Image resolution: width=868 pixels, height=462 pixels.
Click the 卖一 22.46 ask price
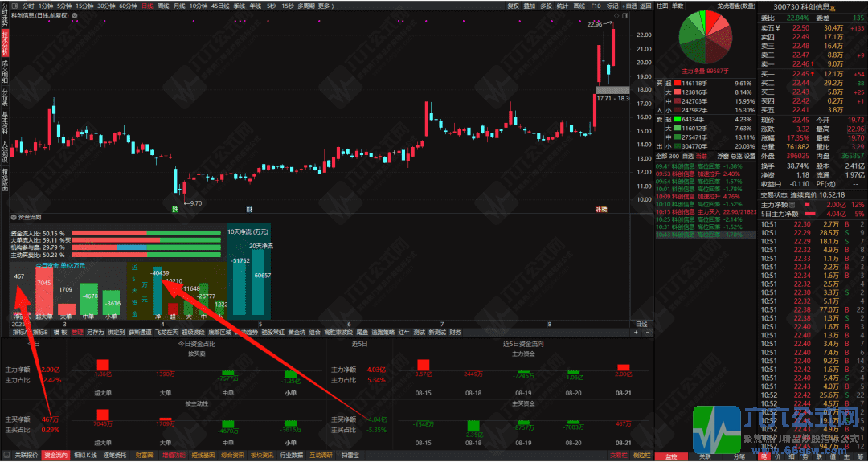pyautogui.click(x=801, y=64)
